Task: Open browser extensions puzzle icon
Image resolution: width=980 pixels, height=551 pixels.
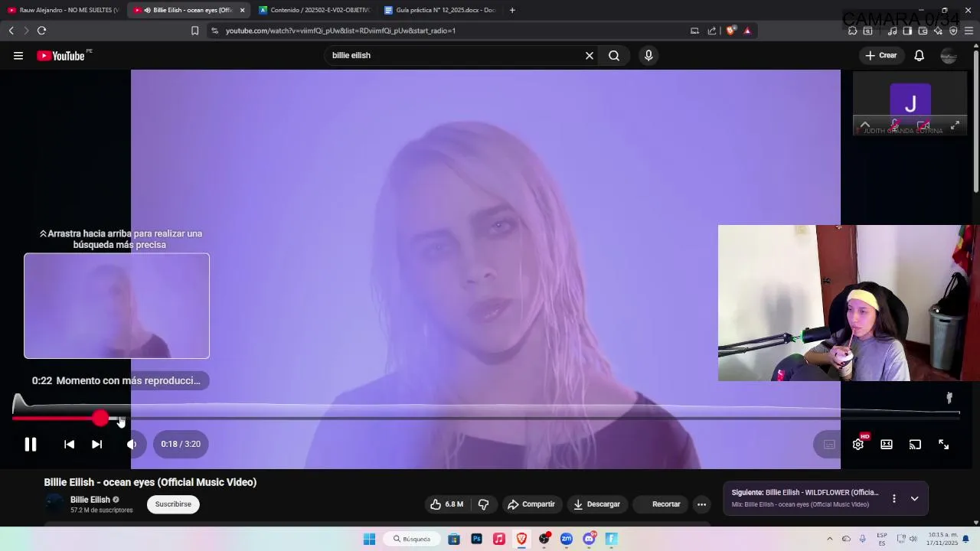Action: point(852,31)
